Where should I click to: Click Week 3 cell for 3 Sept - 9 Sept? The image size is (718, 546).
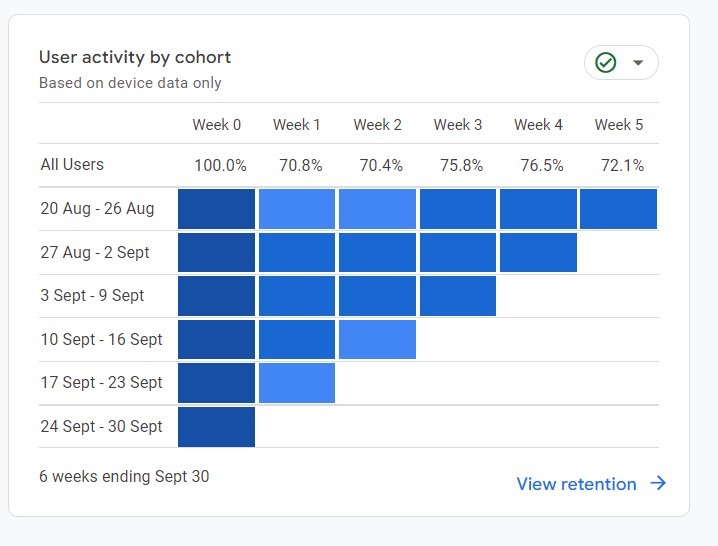point(458,296)
